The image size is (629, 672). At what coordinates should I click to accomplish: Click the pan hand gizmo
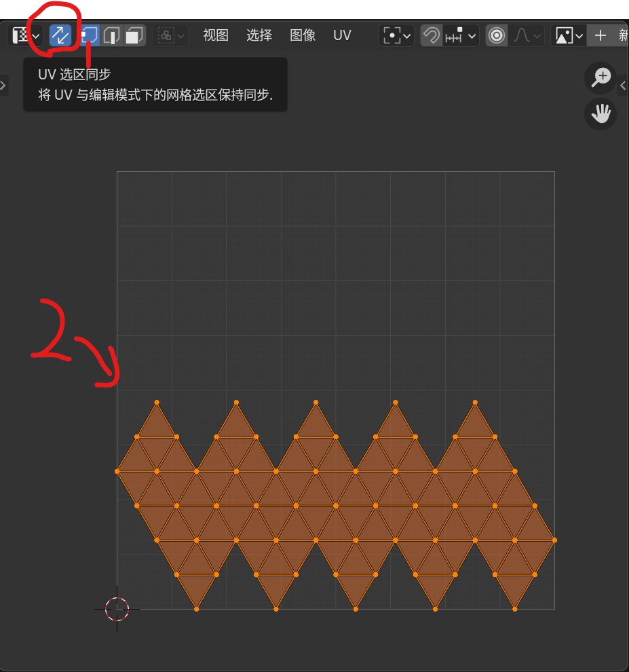[601, 114]
